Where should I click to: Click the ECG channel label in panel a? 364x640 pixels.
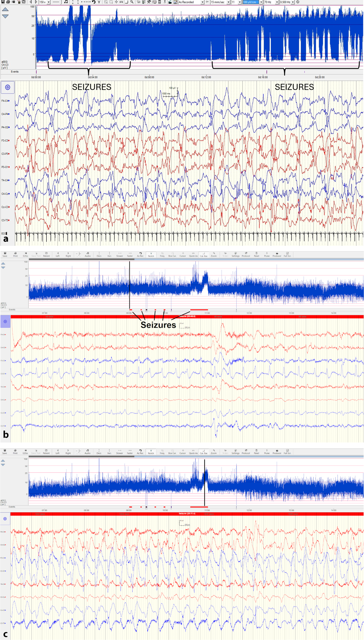tap(4, 233)
